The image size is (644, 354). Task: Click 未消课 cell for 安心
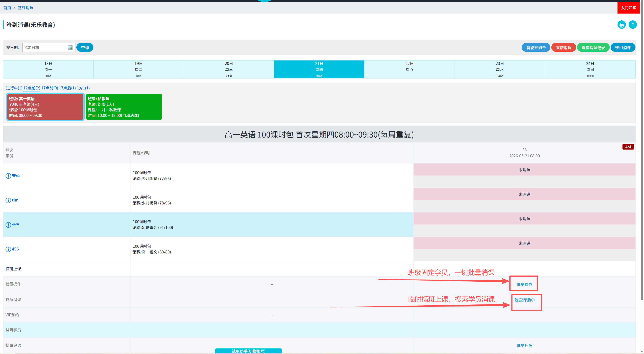(524, 170)
